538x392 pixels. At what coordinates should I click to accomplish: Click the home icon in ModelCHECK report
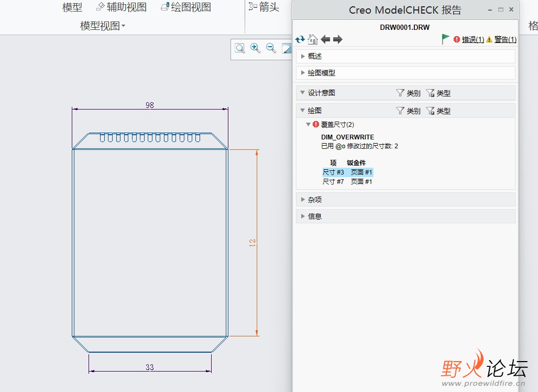point(312,39)
